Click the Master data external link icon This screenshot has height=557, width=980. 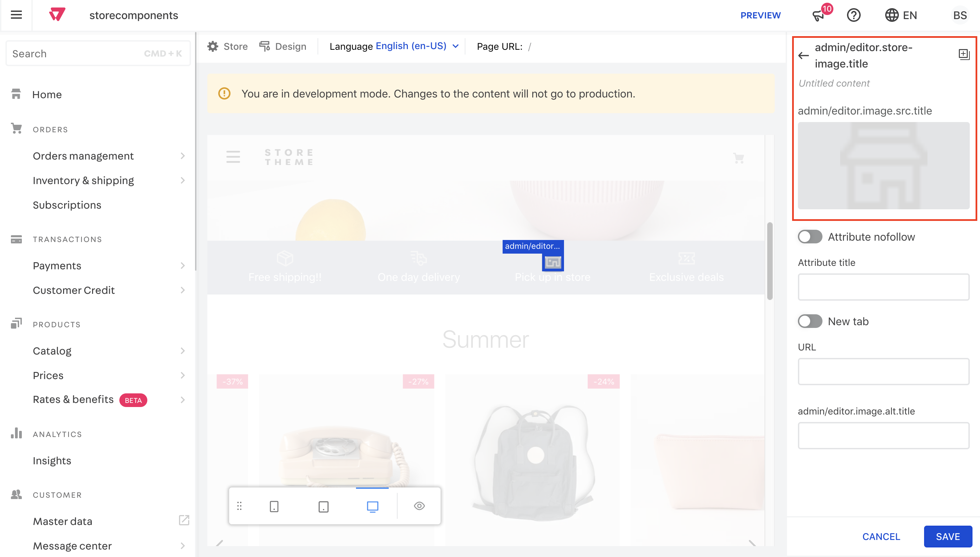[184, 520]
